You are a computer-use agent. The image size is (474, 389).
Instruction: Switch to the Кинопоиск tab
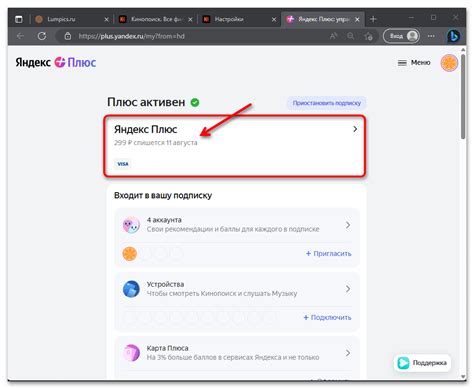point(156,19)
